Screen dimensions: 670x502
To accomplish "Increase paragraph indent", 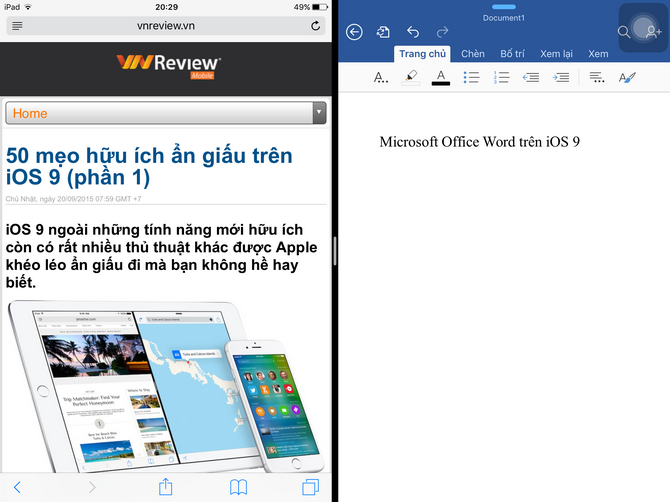I will (x=561, y=77).
